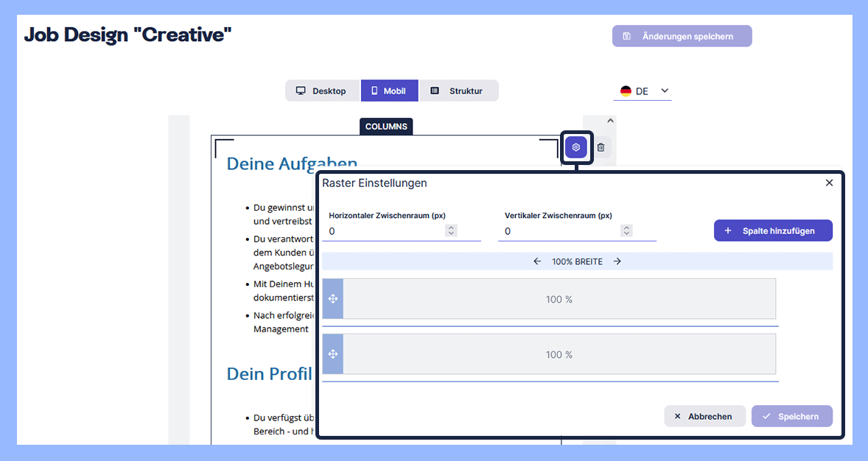The image size is (868, 461).
Task: Click the German flag icon
Action: tap(626, 91)
